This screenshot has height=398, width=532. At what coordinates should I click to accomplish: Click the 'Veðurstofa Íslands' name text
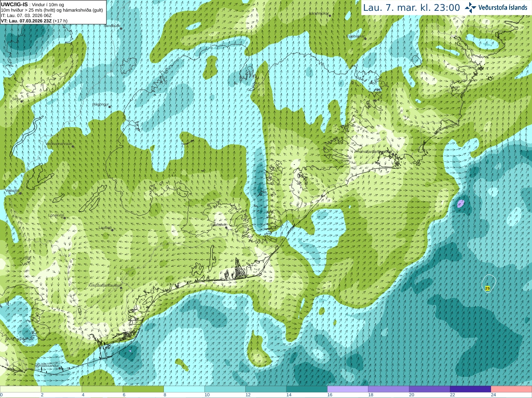[502, 7]
